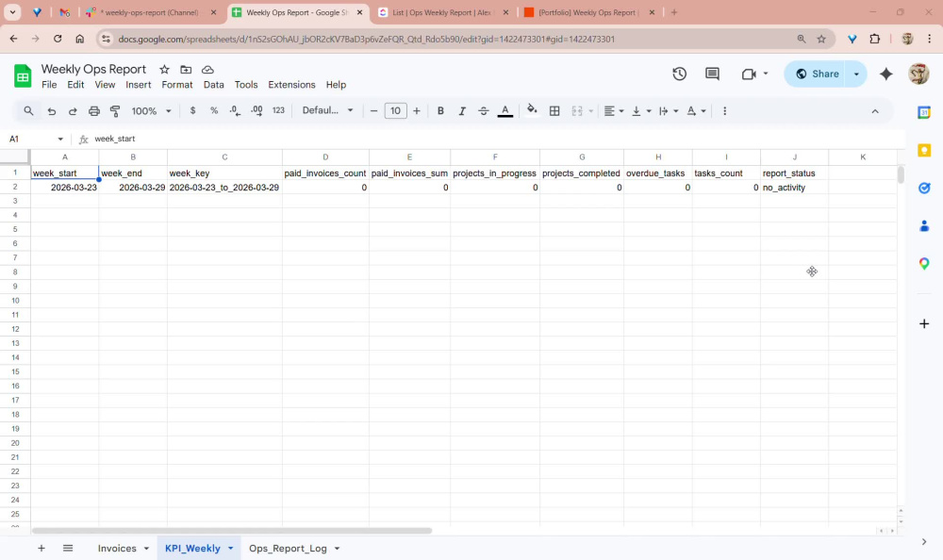Open the fill color picker
The width and height of the screenshot is (943, 560).
click(532, 109)
